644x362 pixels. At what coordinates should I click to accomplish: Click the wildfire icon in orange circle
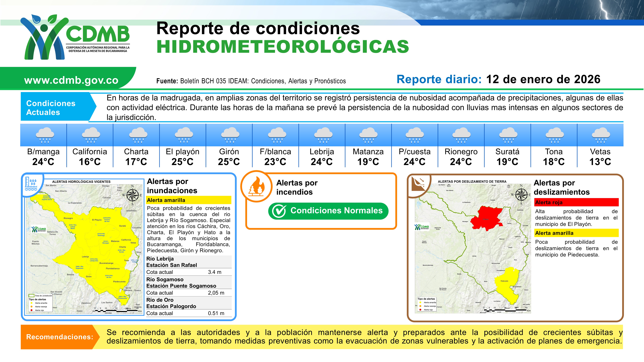(256, 187)
